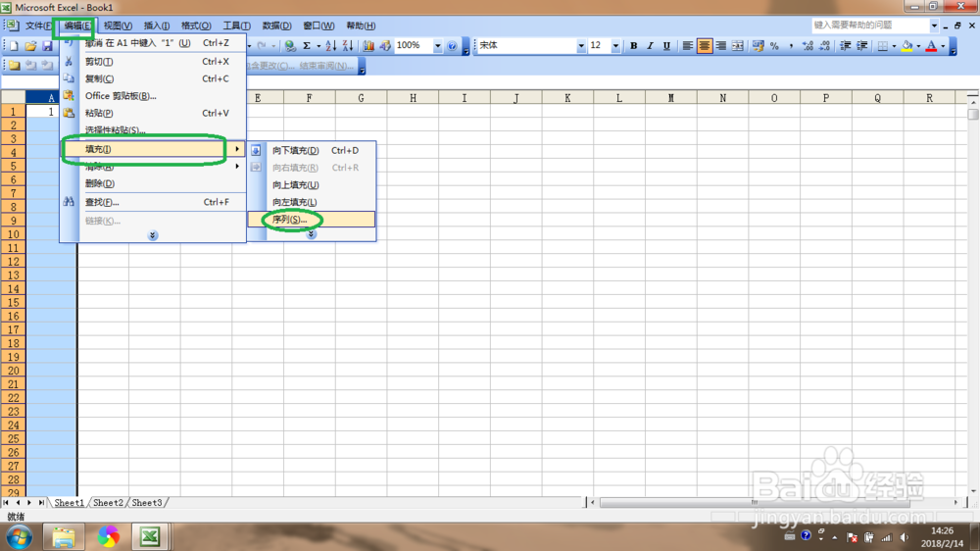Viewport: 980px width, 551px height.
Task: Open AutoSum function dropdown arrow
Action: 318,46
